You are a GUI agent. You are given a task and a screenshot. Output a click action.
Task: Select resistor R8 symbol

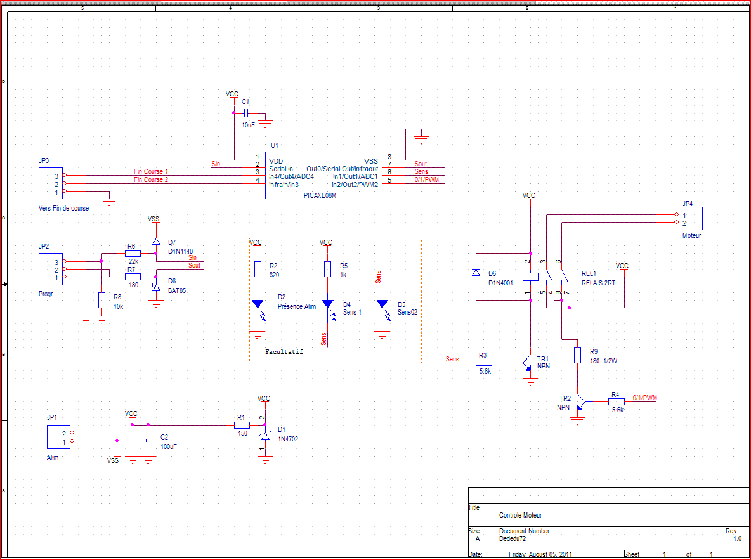click(x=101, y=301)
